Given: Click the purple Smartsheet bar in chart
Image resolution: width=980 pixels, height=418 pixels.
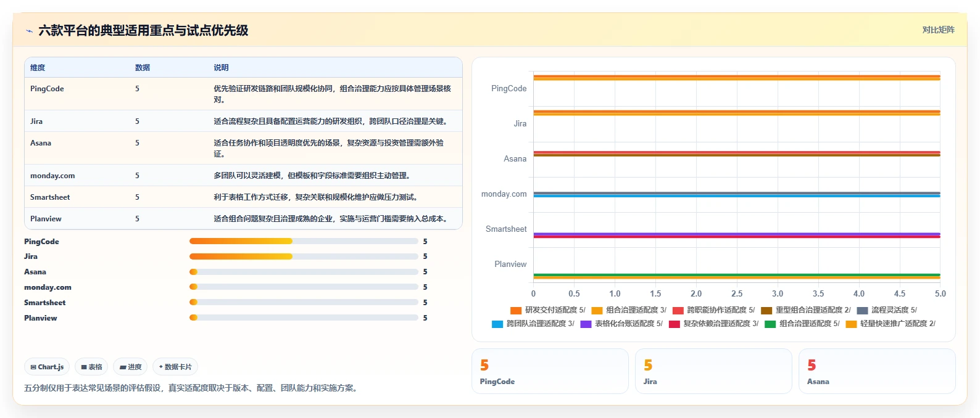Looking at the screenshot, I should [737, 234].
